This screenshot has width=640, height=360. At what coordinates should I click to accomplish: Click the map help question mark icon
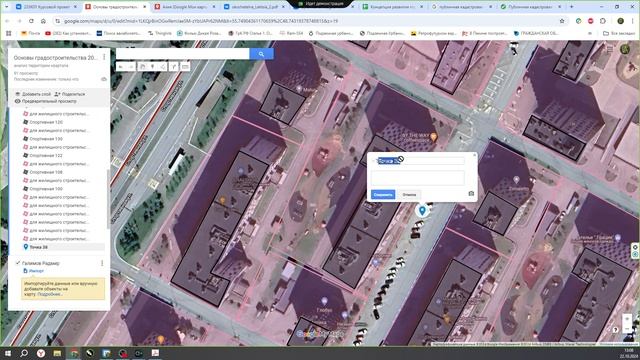[x=616, y=330]
